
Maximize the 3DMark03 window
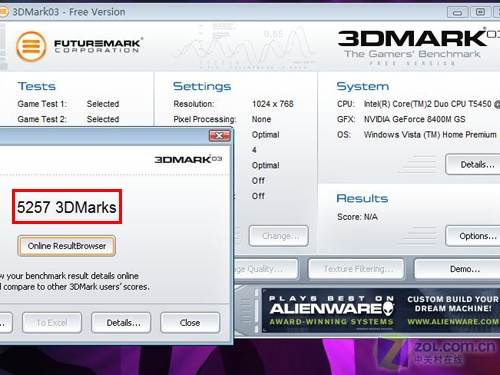(x=480, y=12)
